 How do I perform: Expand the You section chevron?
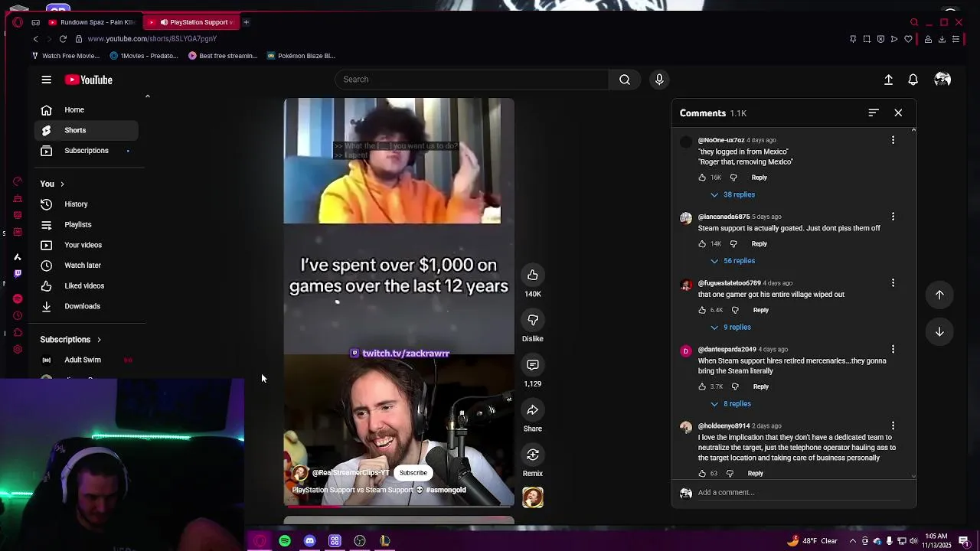62,184
